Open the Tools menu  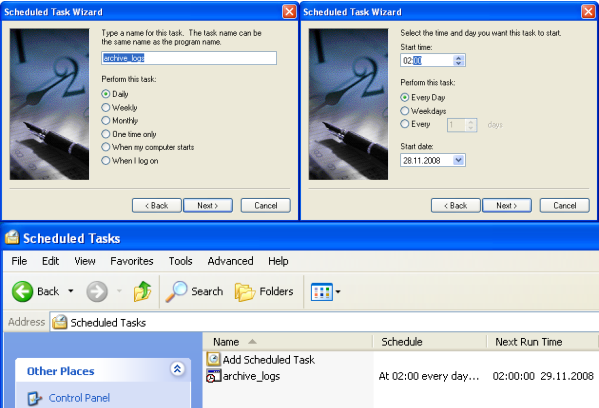[x=180, y=261]
